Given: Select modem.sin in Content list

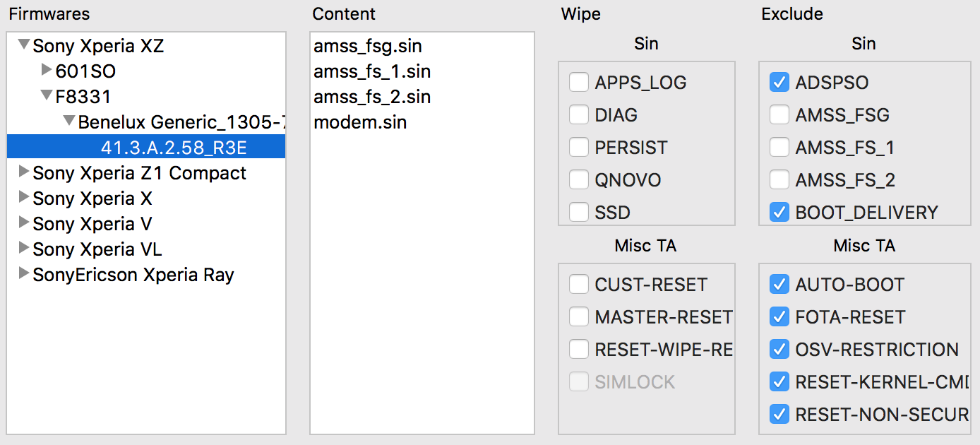Looking at the screenshot, I should click(x=359, y=122).
